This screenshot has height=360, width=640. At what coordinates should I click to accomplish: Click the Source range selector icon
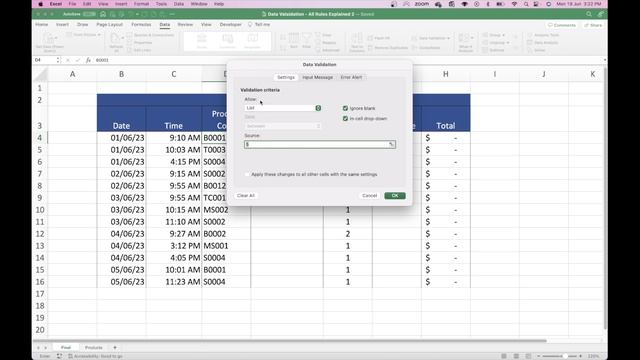click(x=391, y=144)
